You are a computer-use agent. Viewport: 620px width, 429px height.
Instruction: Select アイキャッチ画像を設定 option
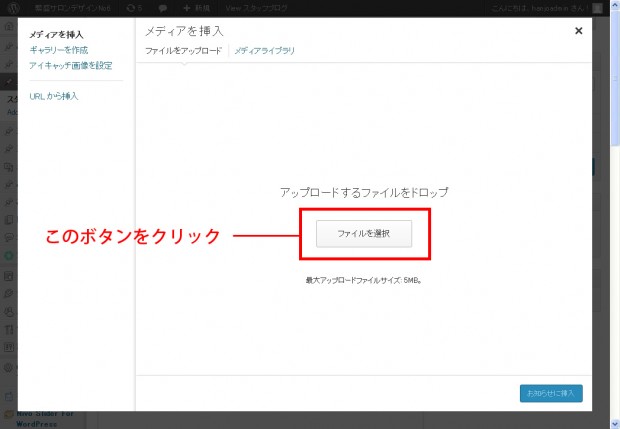71,64
